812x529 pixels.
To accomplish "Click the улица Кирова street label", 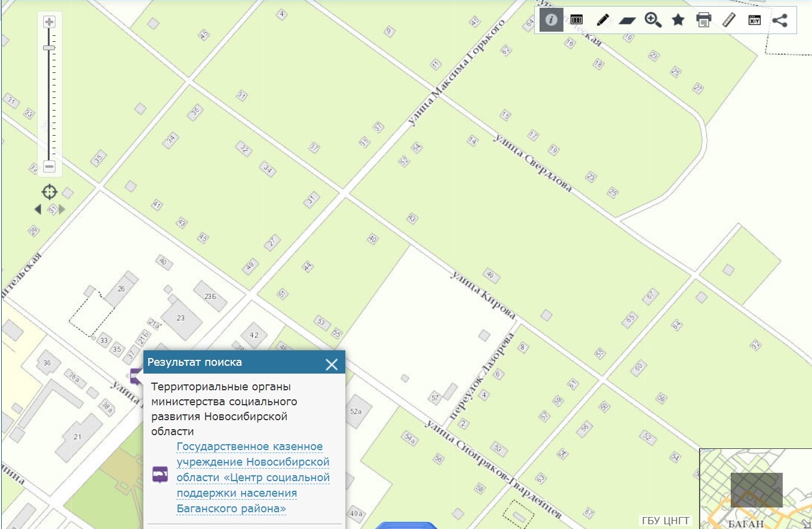I will [x=483, y=295].
